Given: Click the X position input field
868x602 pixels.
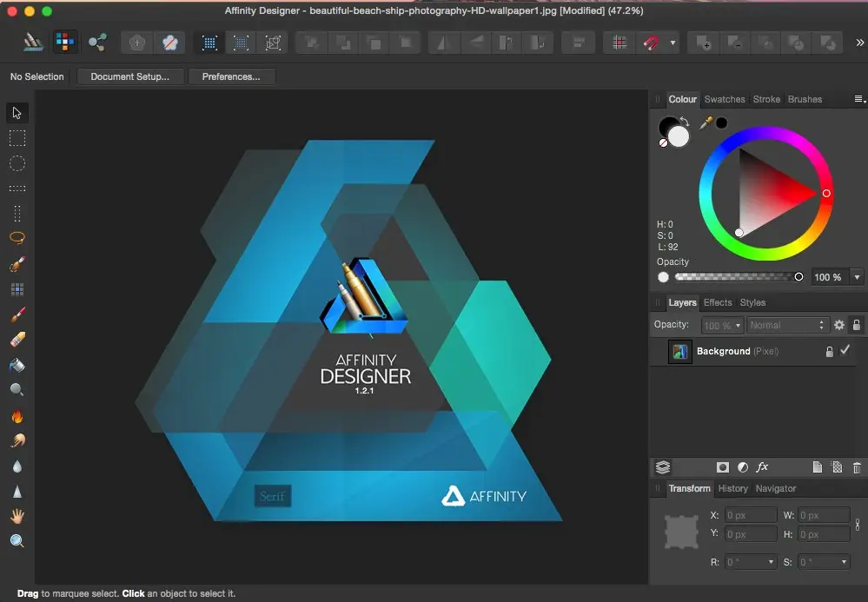Looking at the screenshot, I should click(x=751, y=515).
